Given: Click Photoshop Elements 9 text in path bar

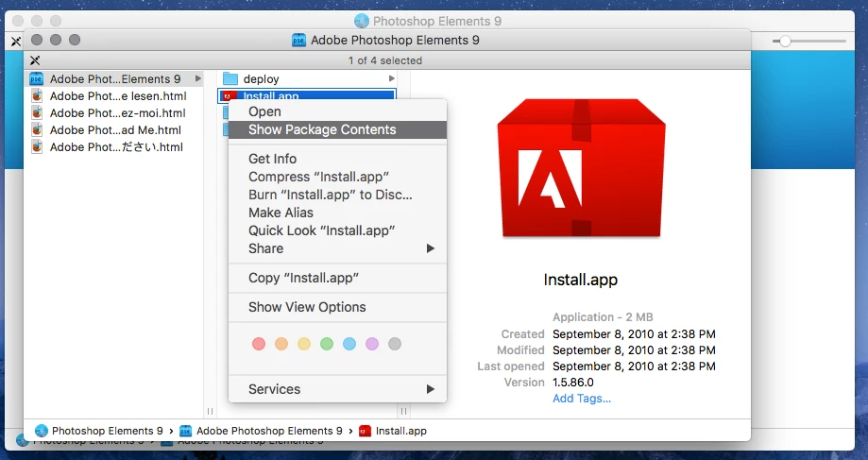Looking at the screenshot, I should 108,431.
